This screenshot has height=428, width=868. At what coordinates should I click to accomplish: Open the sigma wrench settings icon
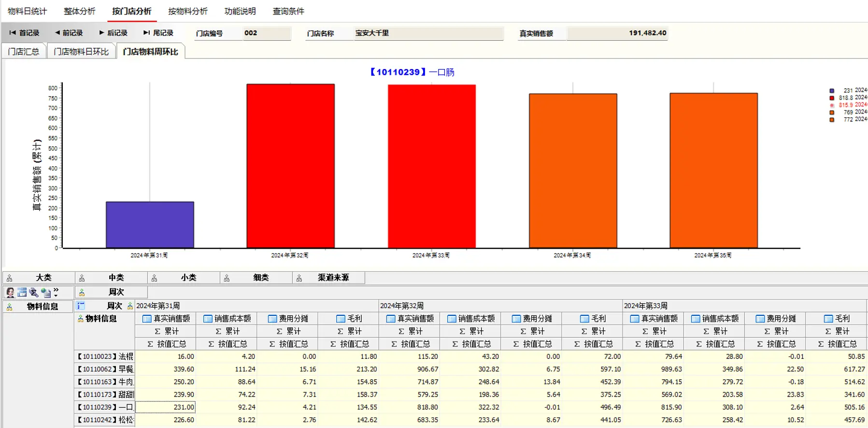pyautogui.click(x=33, y=292)
